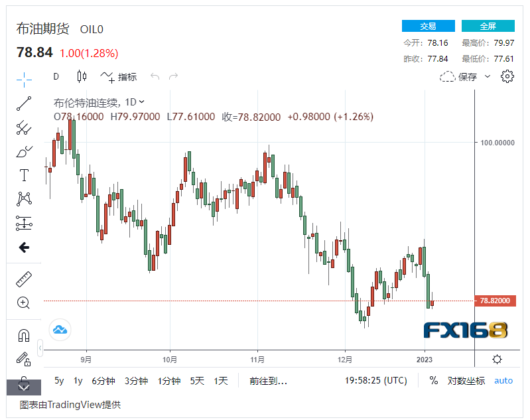Enable logarithmic scale 对数坐标

(466, 380)
